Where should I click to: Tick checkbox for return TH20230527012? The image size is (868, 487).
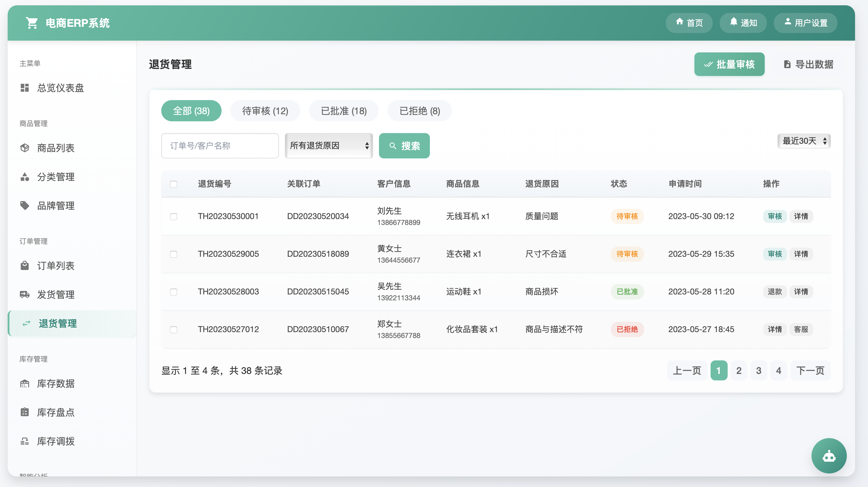(x=174, y=330)
